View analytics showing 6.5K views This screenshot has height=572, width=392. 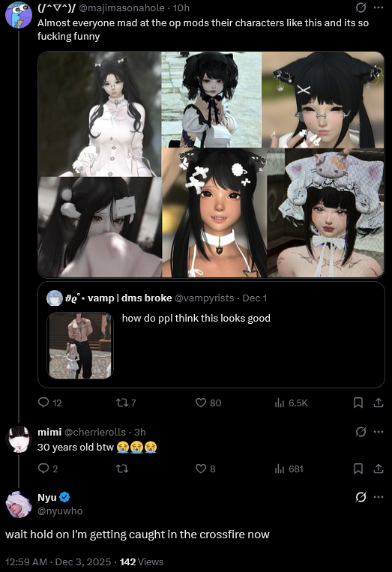tap(280, 403)
